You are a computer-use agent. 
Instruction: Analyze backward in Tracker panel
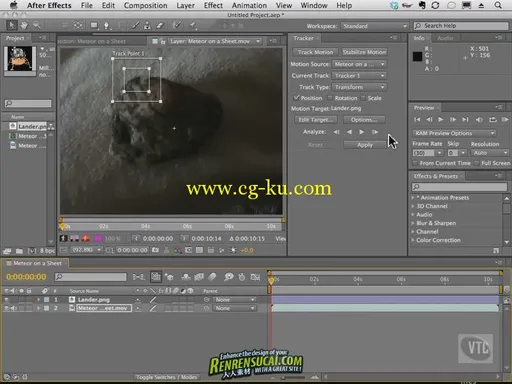[349, 132]
